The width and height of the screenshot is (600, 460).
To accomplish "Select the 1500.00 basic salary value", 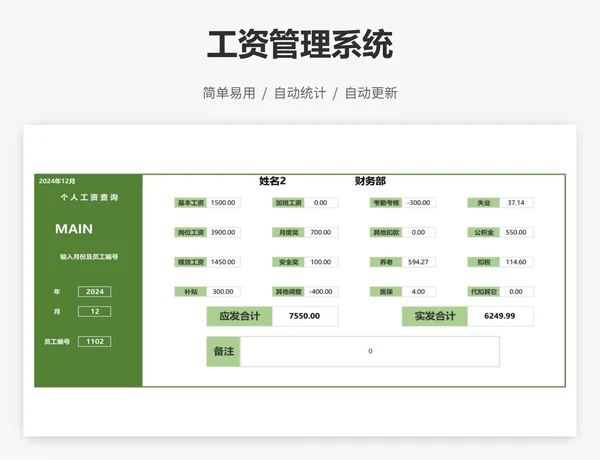I will (223, 202).
